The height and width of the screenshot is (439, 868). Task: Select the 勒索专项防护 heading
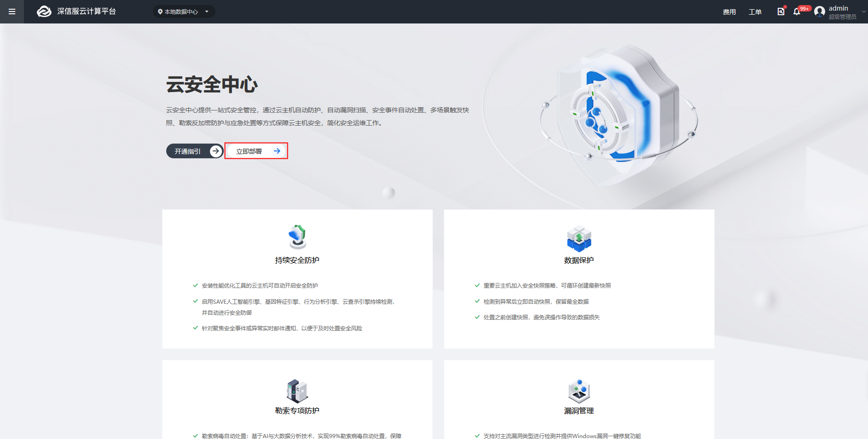(x=297, y=411)
